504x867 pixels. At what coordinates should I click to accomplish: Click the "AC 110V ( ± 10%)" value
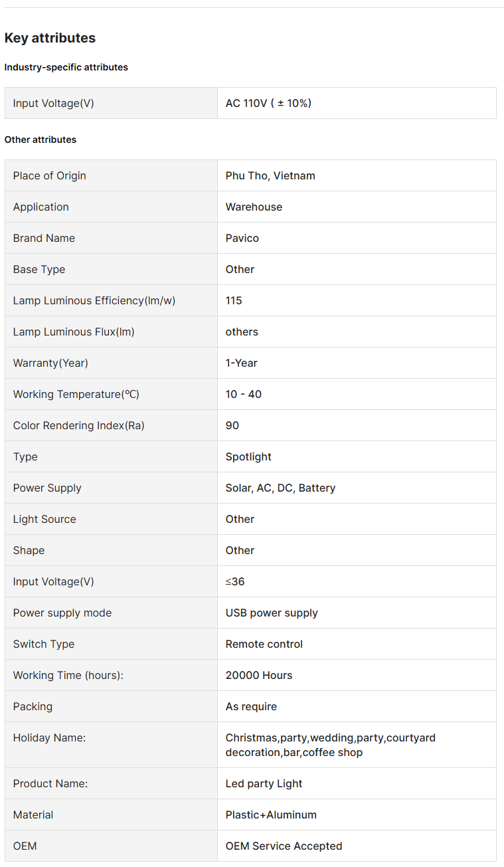pyautogui.click(x=268, y=103)
